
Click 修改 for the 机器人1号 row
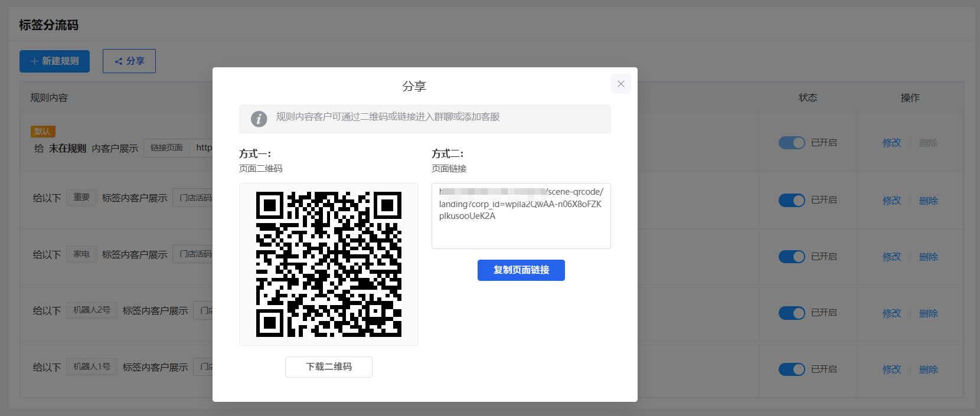[891, 369]
